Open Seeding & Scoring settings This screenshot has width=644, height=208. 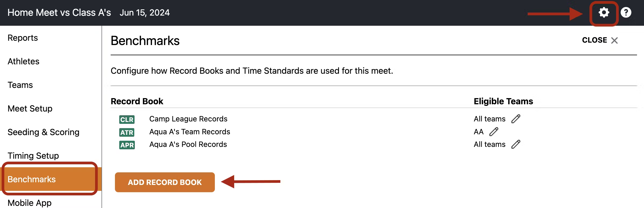pos(44,132)
